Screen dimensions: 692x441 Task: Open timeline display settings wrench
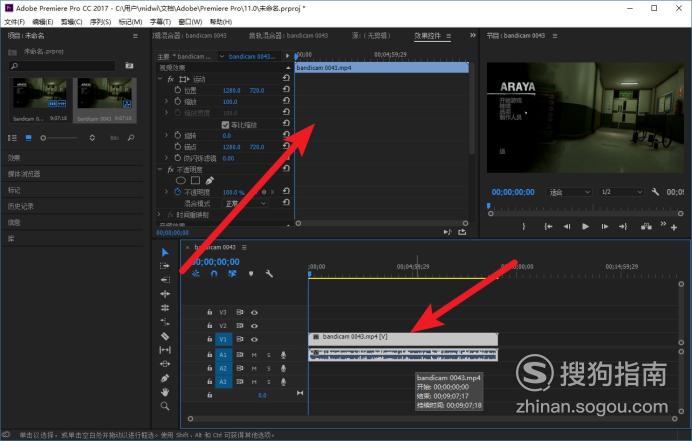pos(269,274)
